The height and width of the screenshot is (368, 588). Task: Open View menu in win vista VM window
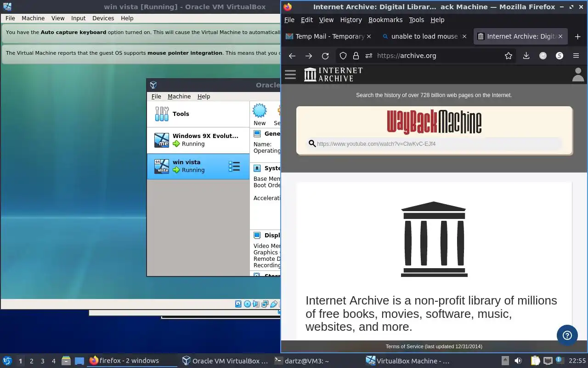pos(58,18)
